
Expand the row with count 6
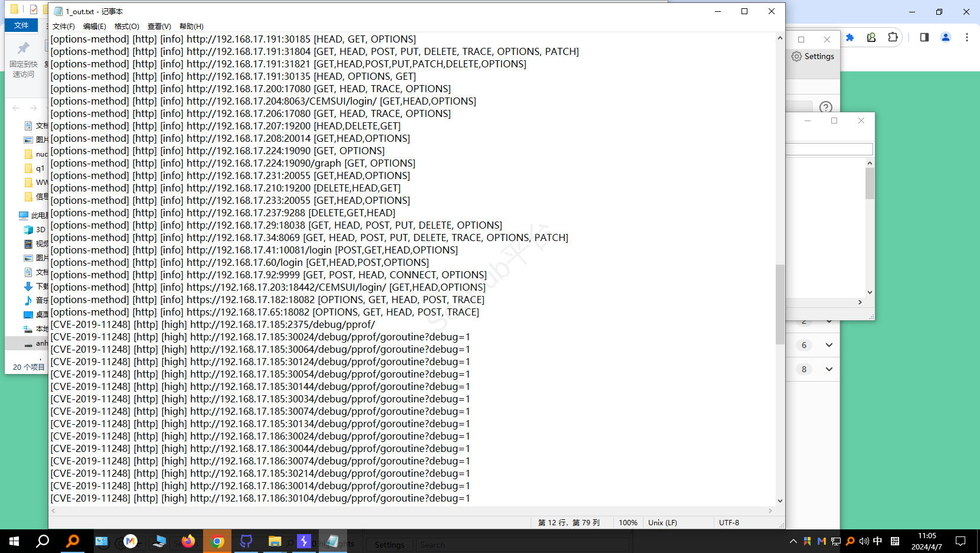click(x=829, y=345)
